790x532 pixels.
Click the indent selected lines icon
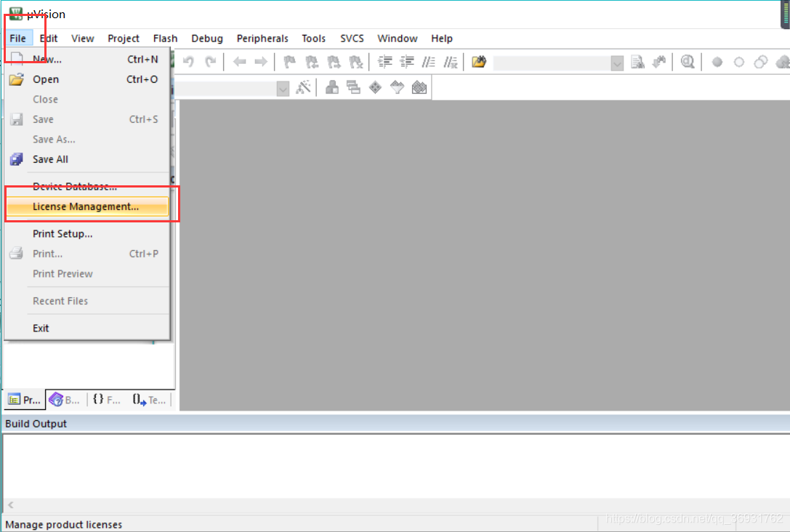(385, 62)
